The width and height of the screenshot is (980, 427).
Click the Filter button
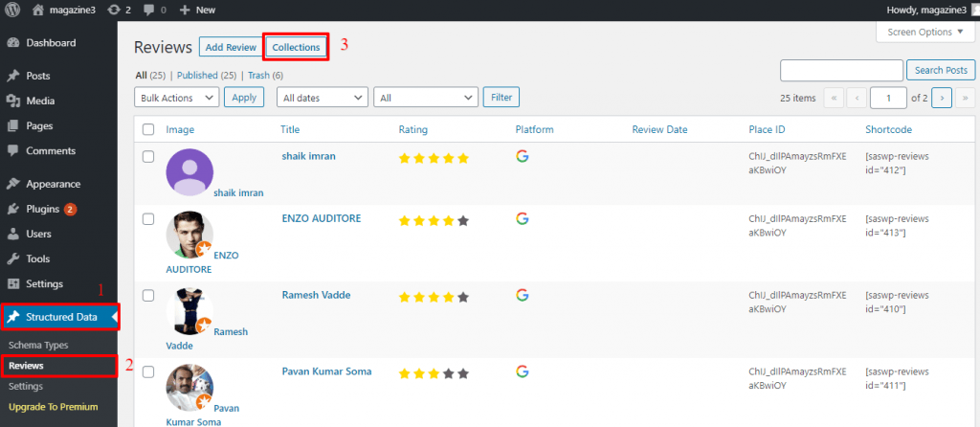click(501, 97)
